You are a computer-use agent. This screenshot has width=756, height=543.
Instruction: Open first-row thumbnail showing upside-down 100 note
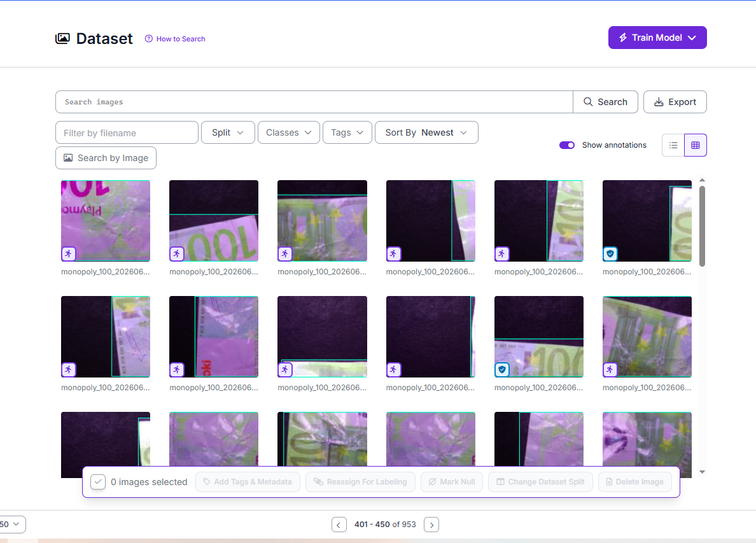click(x=214, y=221)
